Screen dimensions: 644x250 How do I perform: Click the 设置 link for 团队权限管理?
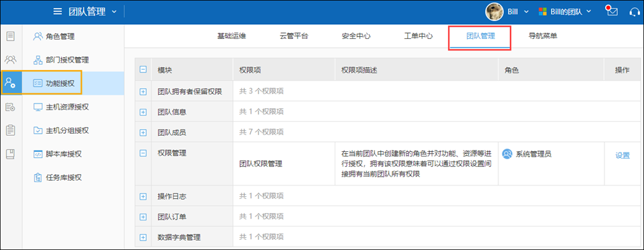click(x=623, y=155)
